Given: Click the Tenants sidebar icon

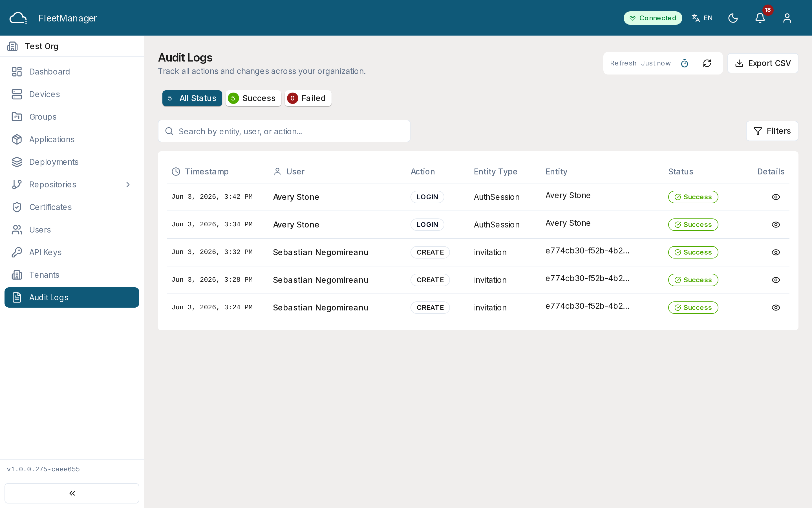Looking at the screenshot, I should pos(17,275).
